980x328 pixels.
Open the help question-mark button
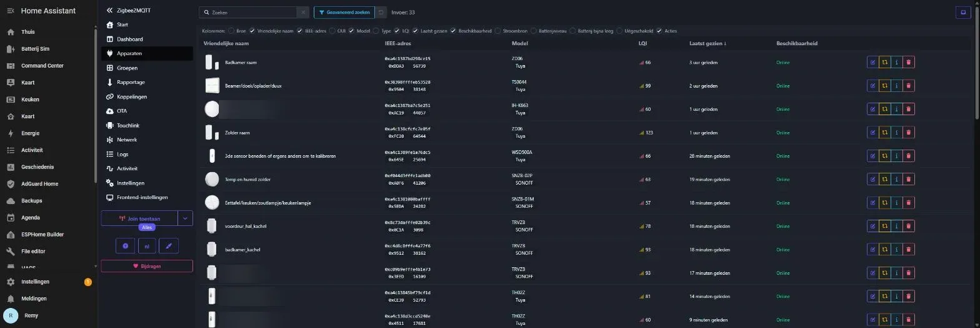click(125, 246)
